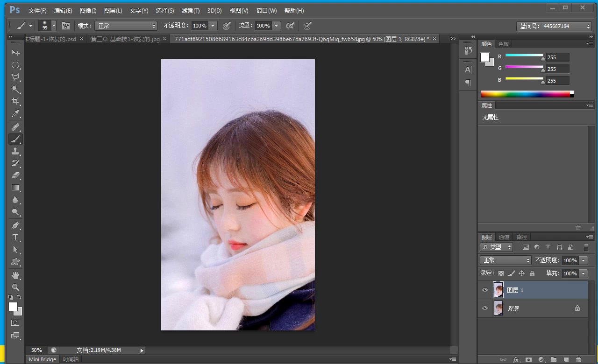This screenshot has height=364, width=598.
Task: Toggle lock transparent pixels
Action: pyautogui.click(x=501, y=273)
